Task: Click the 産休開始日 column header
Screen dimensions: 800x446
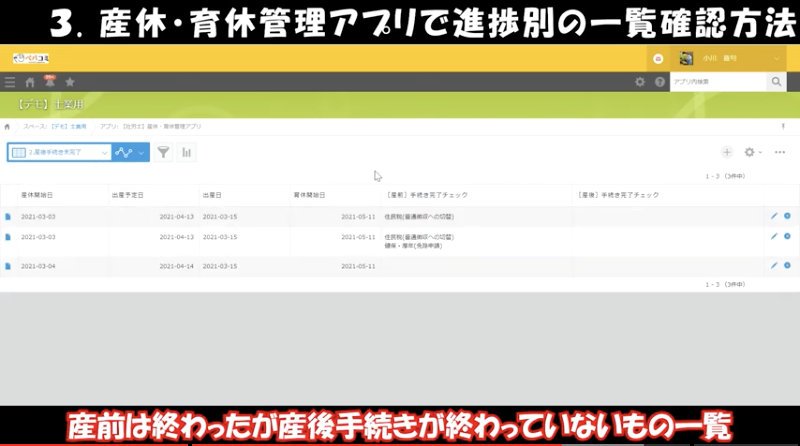Action: (x=37, y=194)
